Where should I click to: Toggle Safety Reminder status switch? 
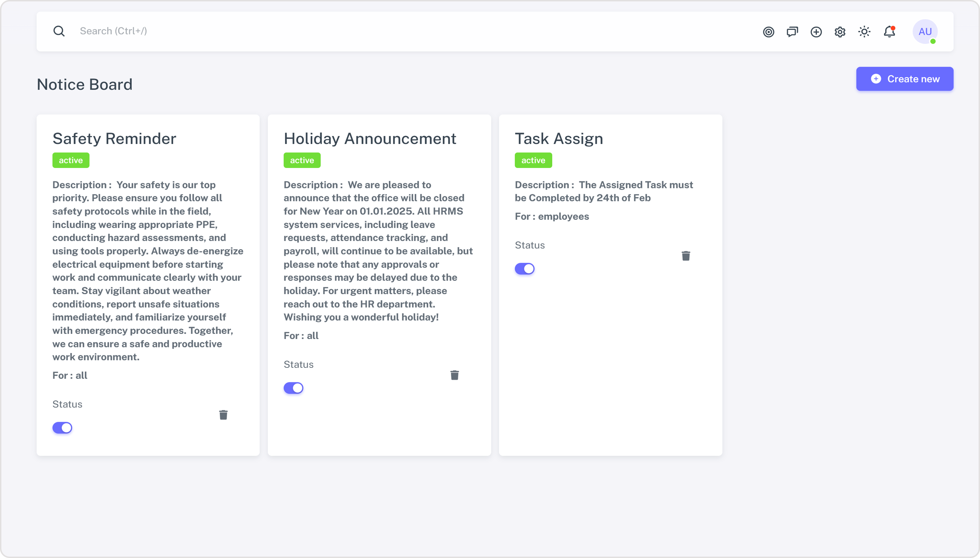(62, 428)
